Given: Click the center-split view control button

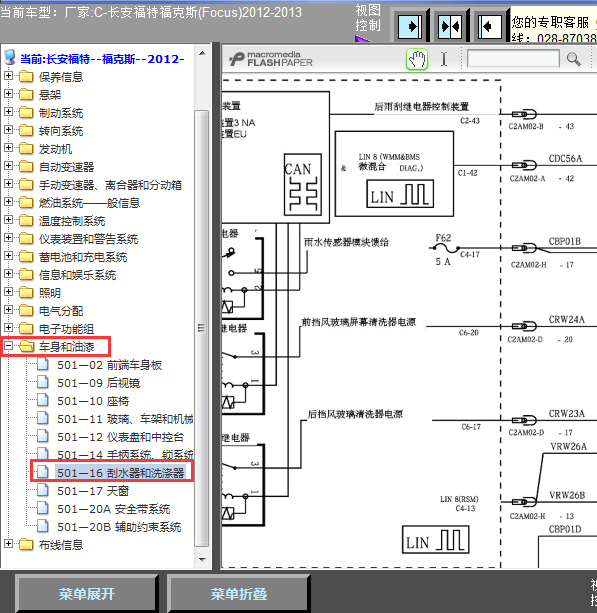Looking at the screenshot, I should (x=450, y=27).
